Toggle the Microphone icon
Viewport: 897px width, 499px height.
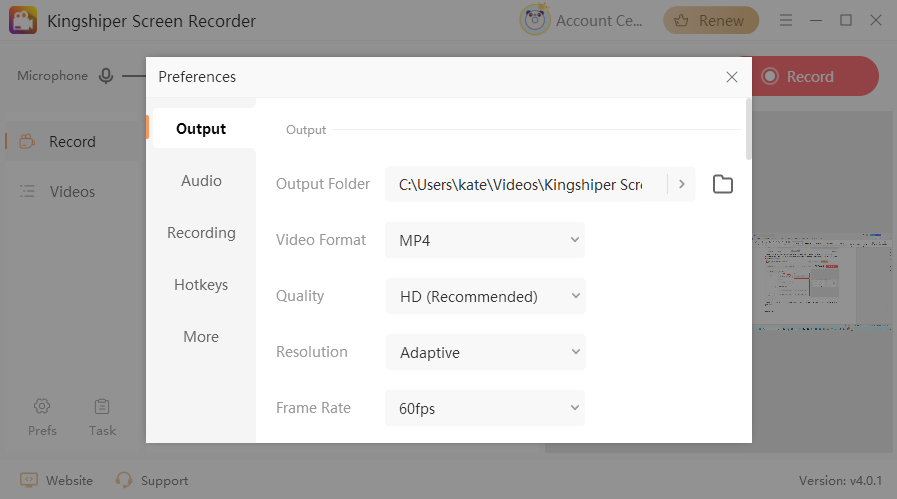(x=106, y=76)
